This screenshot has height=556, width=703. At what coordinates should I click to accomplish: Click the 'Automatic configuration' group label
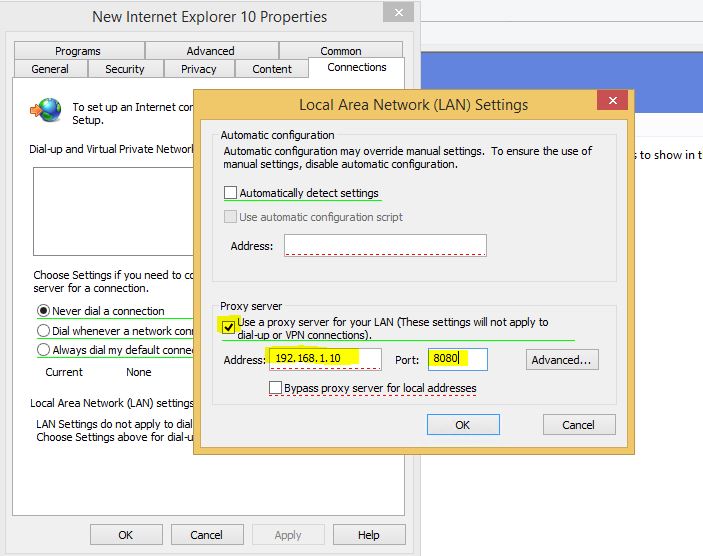[278, 135]
